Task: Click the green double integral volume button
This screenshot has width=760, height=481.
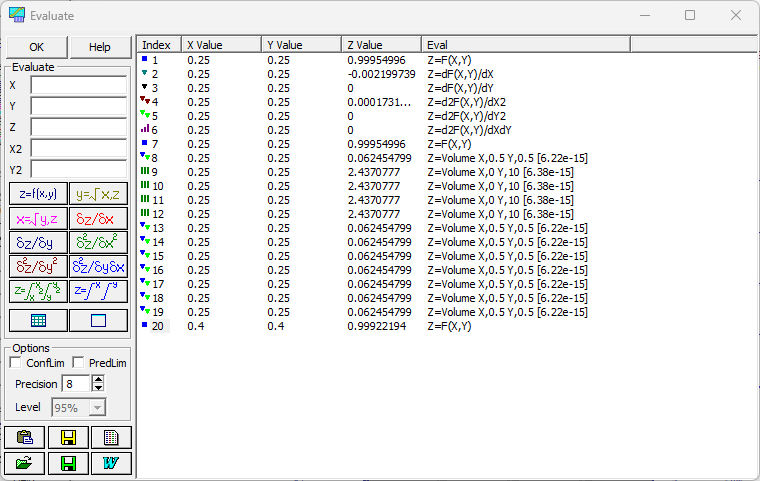Action: click(x=38, y=291)
